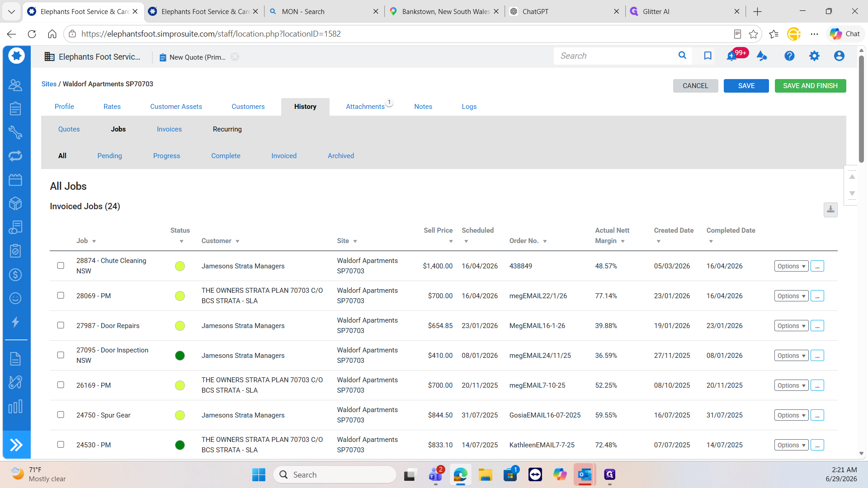The width and height of the screenshot is (868, 488).
Task: Click the magnifier search icon in Simpro
Action: 682,56
